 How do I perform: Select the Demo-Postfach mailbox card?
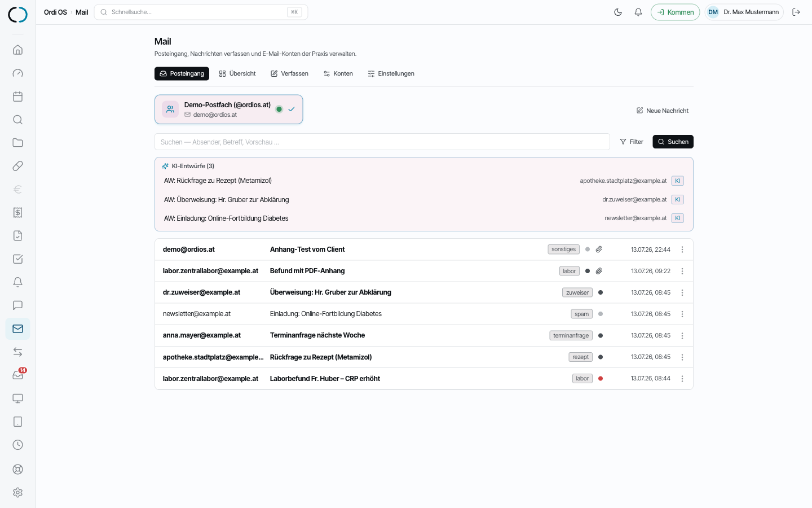229,110
